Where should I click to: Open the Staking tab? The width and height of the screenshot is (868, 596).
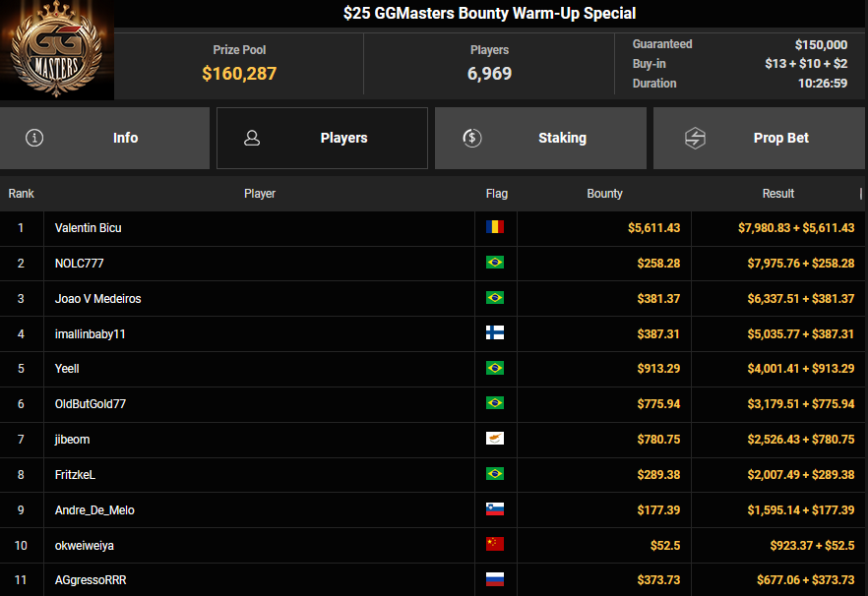coord(540,139)
